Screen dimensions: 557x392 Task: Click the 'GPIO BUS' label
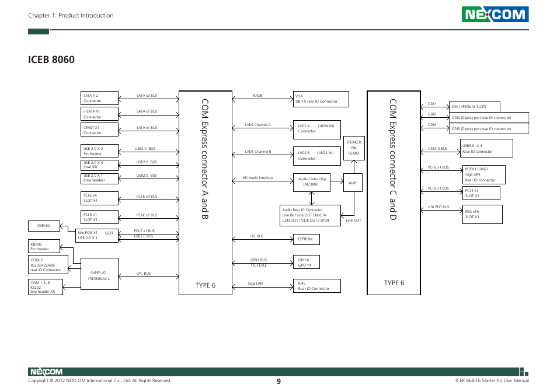pos(259,260)
